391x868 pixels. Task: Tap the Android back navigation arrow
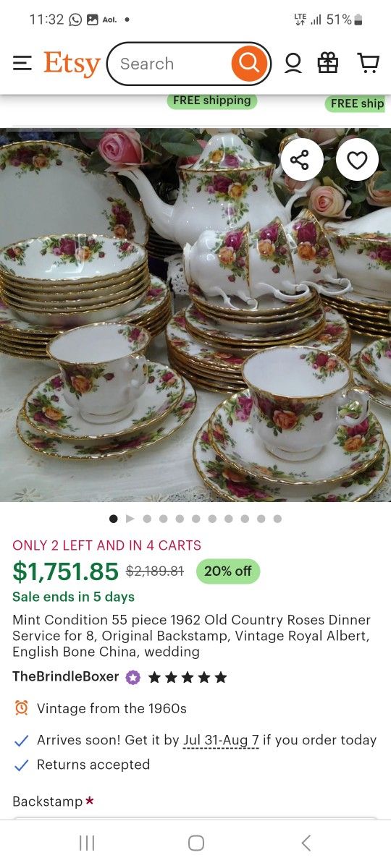tap(306, 843)
